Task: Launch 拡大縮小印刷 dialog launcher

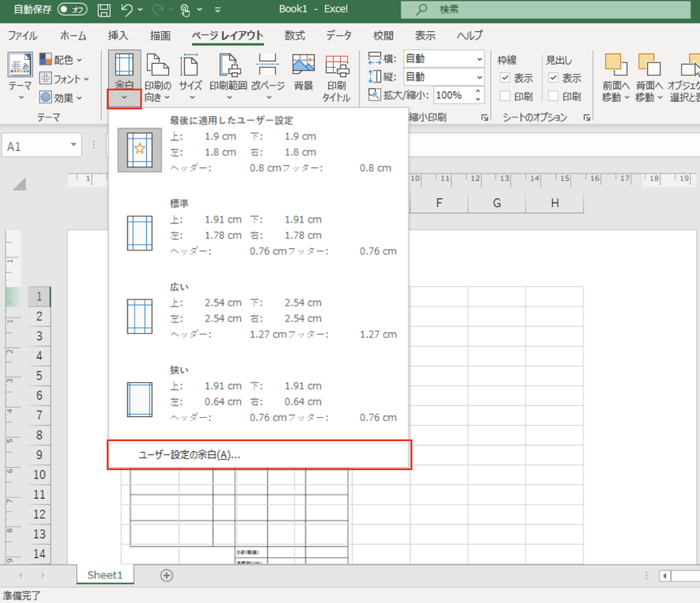Action: [485, 117]
